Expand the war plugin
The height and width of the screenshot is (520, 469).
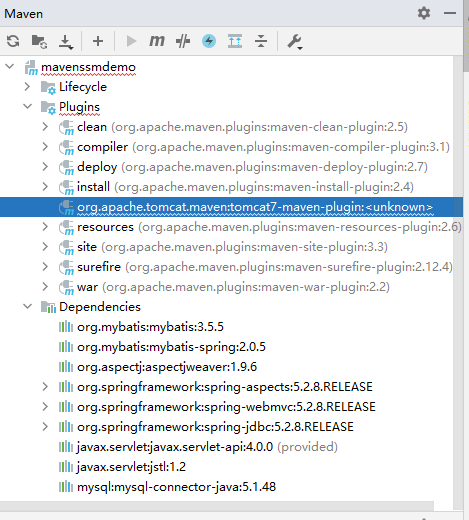click(45, 287)
